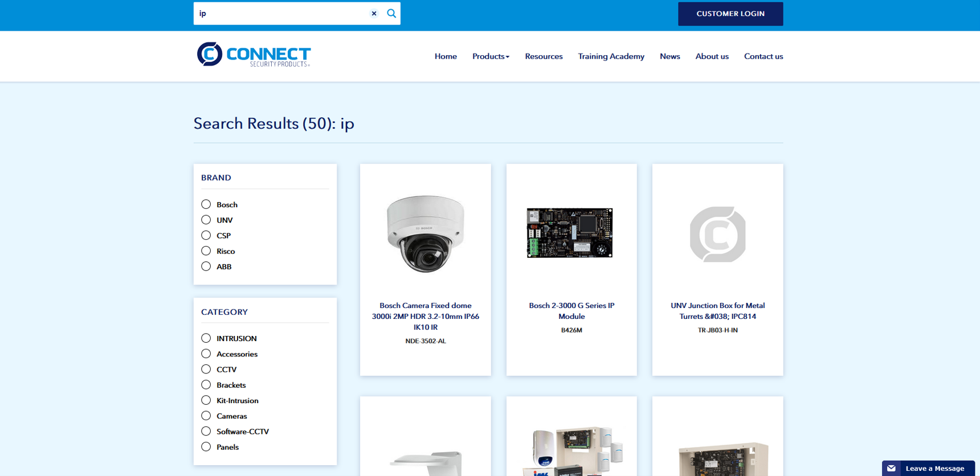Open Training Academy page
980x476 pixels.
611,56
